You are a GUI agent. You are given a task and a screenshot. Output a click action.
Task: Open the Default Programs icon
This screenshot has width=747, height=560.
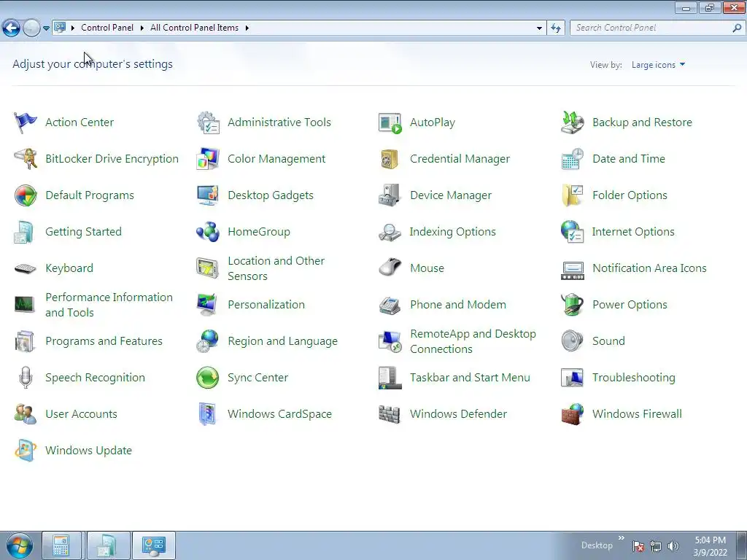(x=26, y=195)
